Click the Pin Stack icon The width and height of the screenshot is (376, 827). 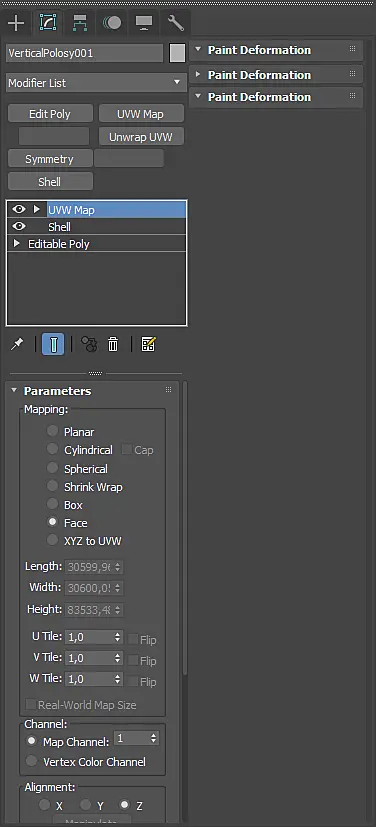(x=17, y=344)
